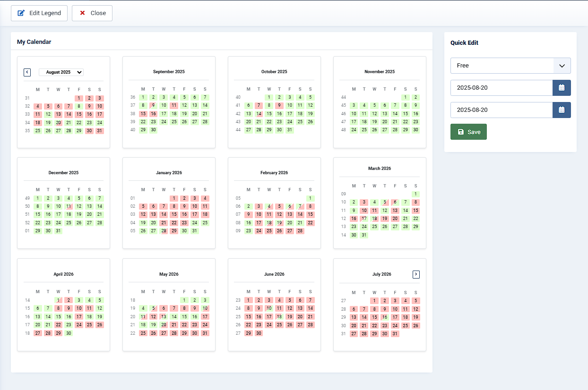Screen dimensions: 588x390
Task: Click the Close button label
Action: coord(98,13)
